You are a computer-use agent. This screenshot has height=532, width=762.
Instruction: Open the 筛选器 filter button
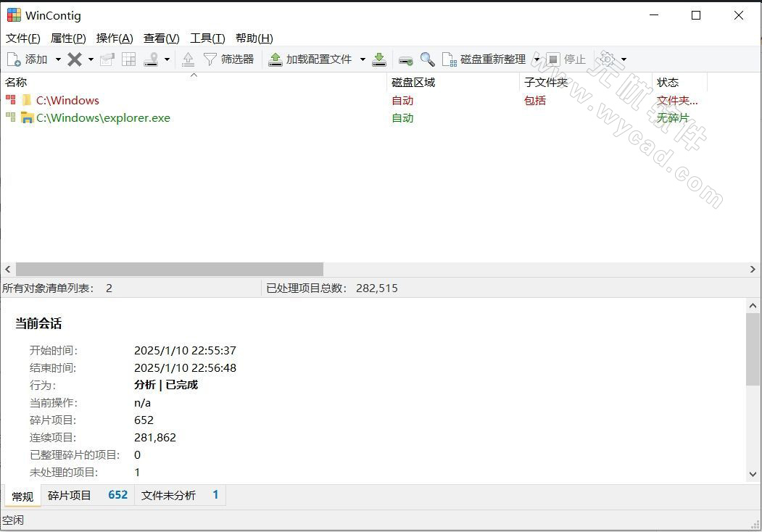pos(228,59)
